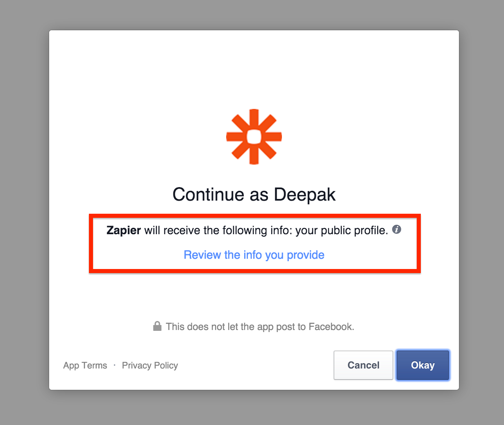Open Review the info you provide
Image resolution: width=504 pixels, height=425 pixels.
point(254,255)
